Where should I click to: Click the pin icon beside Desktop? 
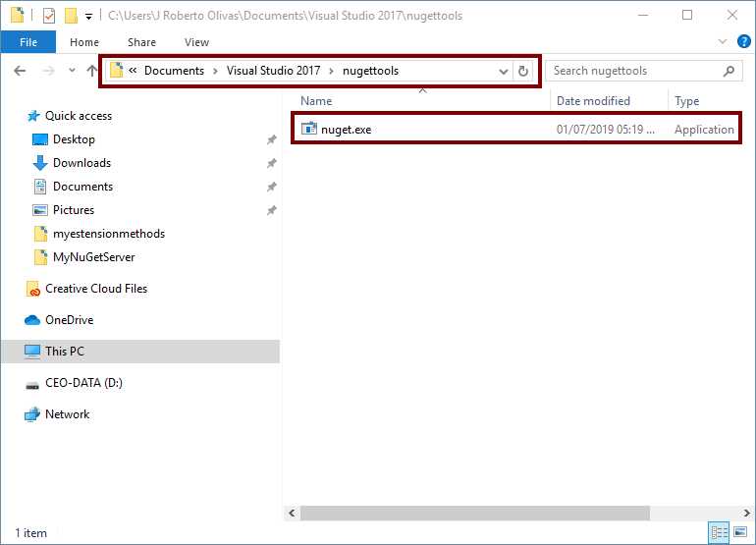tap(271, 139)
